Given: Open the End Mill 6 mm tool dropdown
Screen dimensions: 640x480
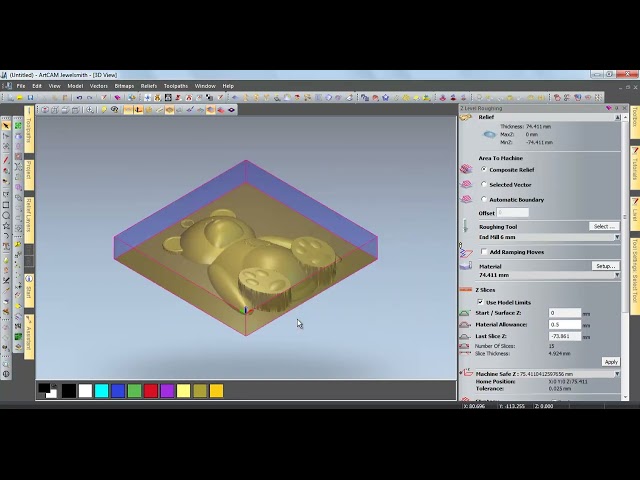Looking at the screenshot, I should coord(617,237).
